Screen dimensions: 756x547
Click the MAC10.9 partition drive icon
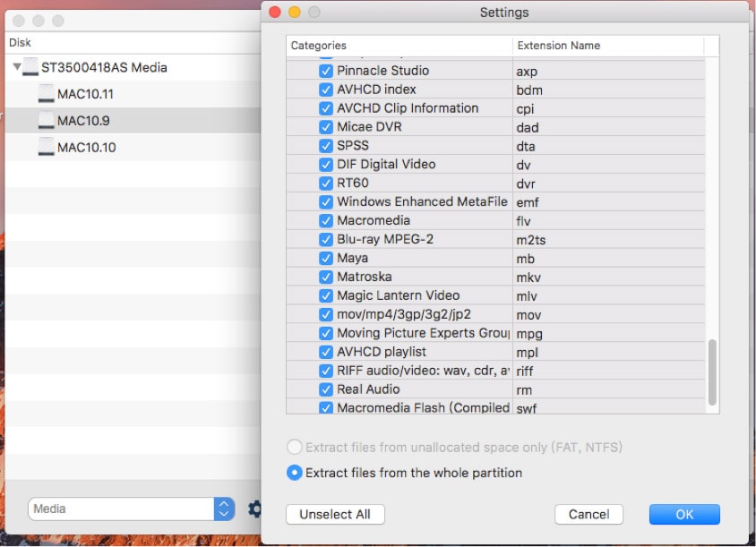[x=47, y=121]
